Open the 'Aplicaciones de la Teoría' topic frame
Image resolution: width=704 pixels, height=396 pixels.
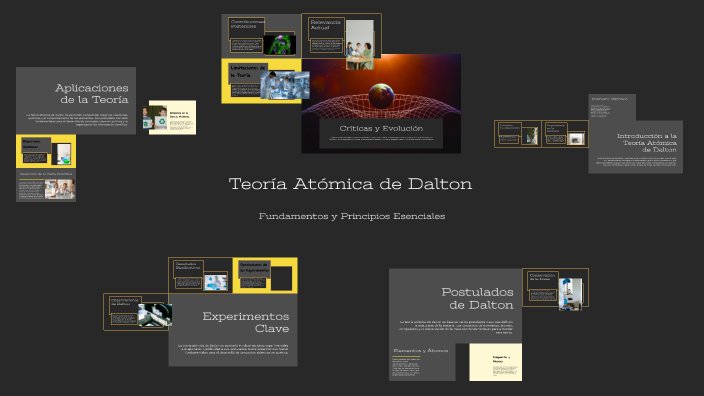[76, 101]
